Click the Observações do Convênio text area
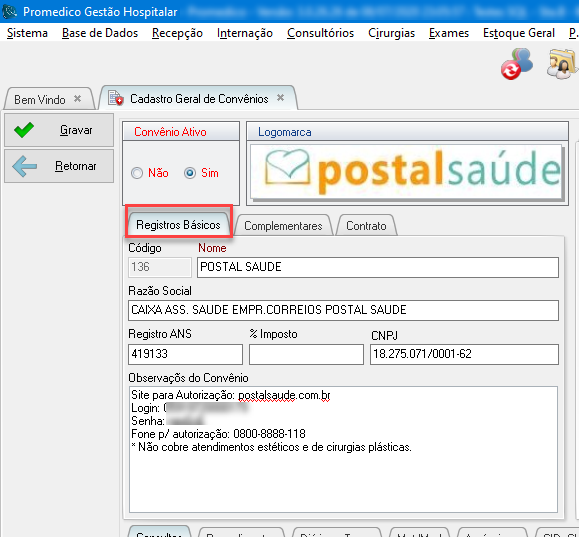Image resolution: width=579 pixels, height=537 pixels. tap(343, 449)
